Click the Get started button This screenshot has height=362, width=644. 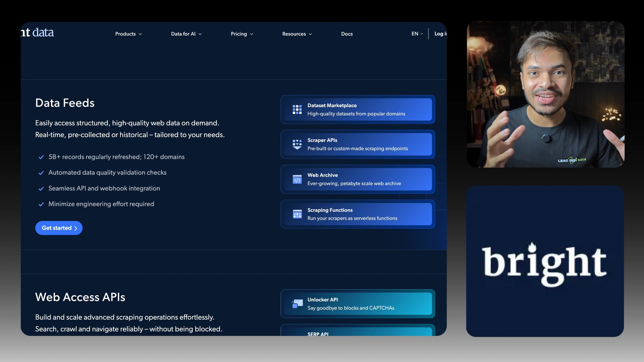(x=59, y=228)
